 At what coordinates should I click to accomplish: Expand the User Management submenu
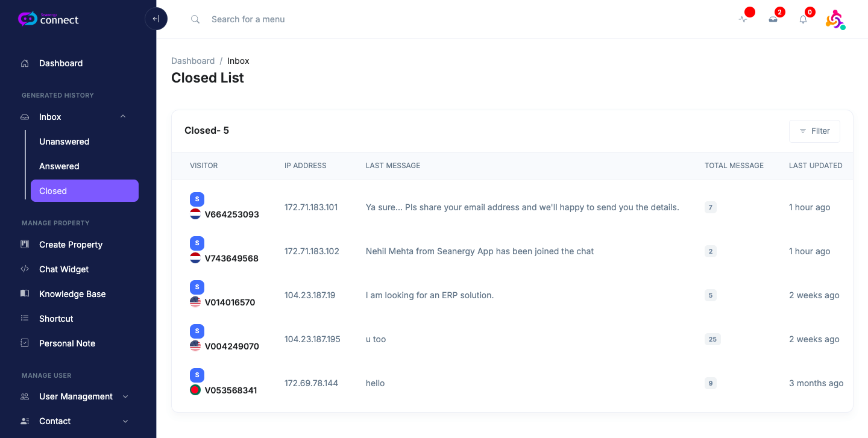tap(125, 396)
